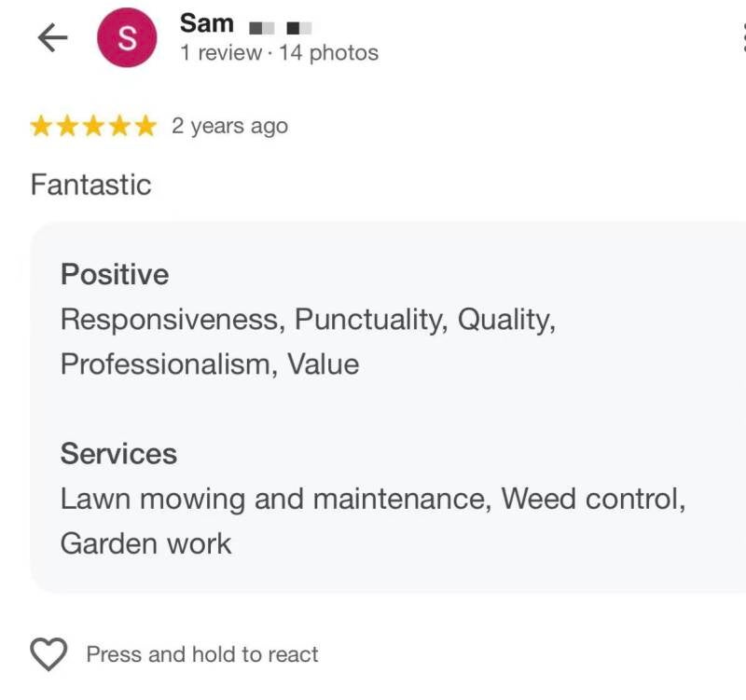
Task: View the "1 review · 14 photos" details
Action: pyautogui.click(x=279, y=53)
